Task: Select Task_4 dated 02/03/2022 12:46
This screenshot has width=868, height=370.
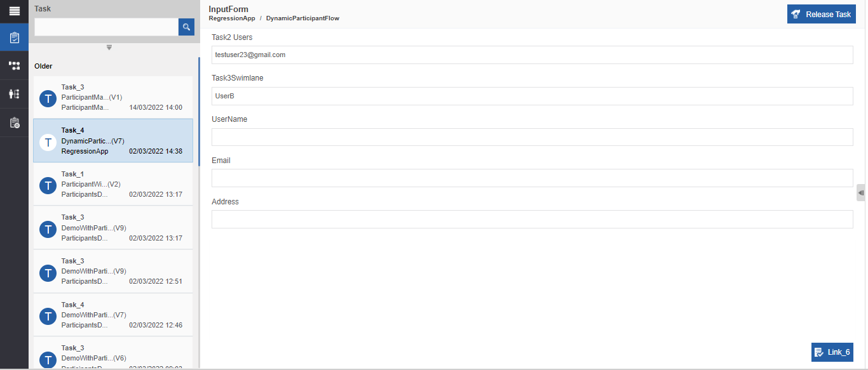Action: [113, 315]
